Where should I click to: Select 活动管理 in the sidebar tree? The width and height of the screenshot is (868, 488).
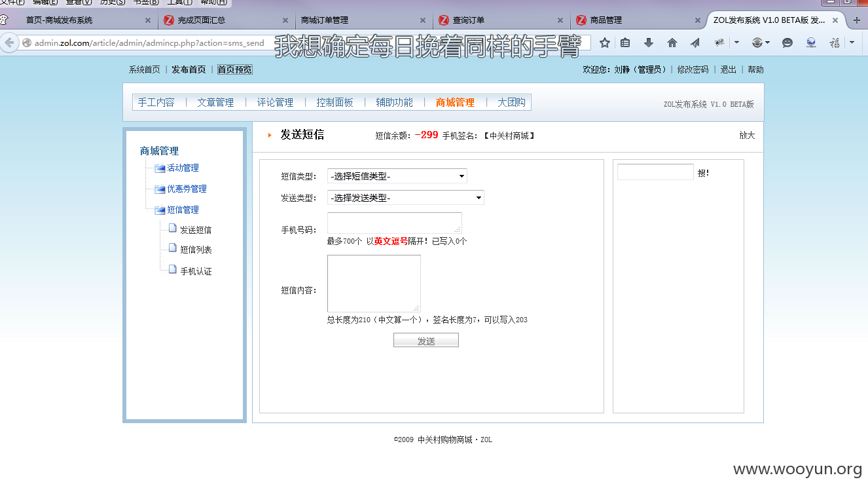point(183,168)
